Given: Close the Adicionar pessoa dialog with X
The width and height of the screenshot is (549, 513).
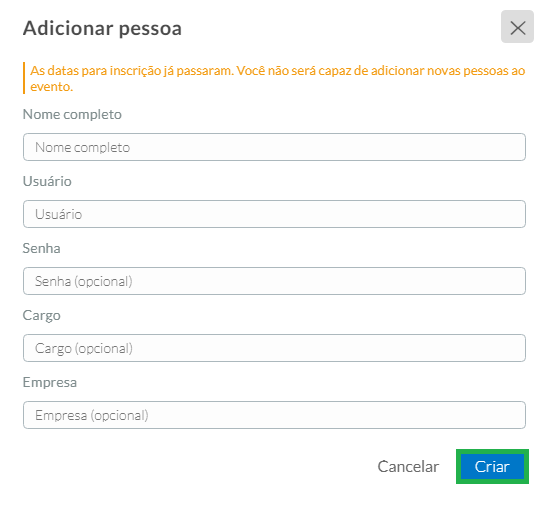Looking at the screenshot, I should click(x=517, y=27).
